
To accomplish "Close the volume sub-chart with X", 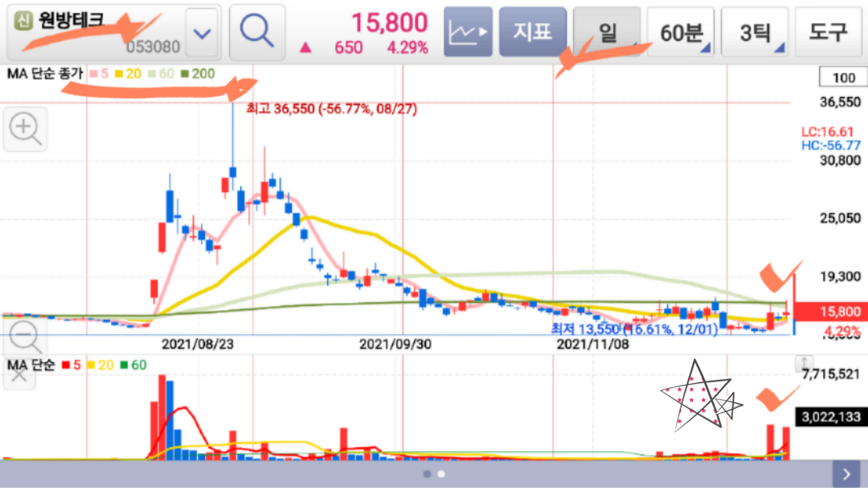I will pos(19,375).
